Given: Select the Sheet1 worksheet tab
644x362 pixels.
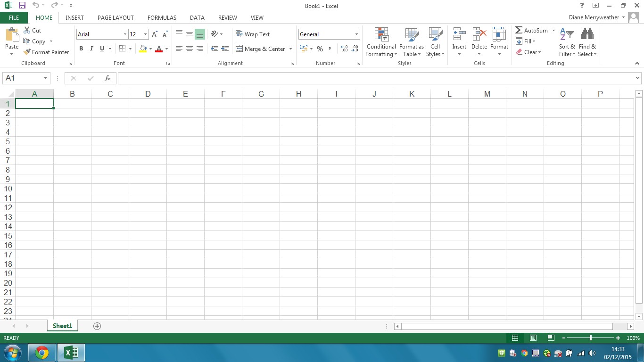Looking at the screenshot, I should point(62,326).
